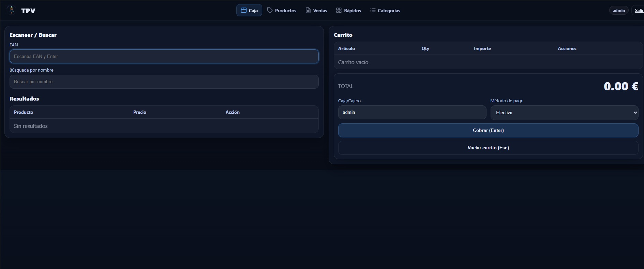
Task: Click the Caja/Cajero label
Action: (x=349, y=101)
